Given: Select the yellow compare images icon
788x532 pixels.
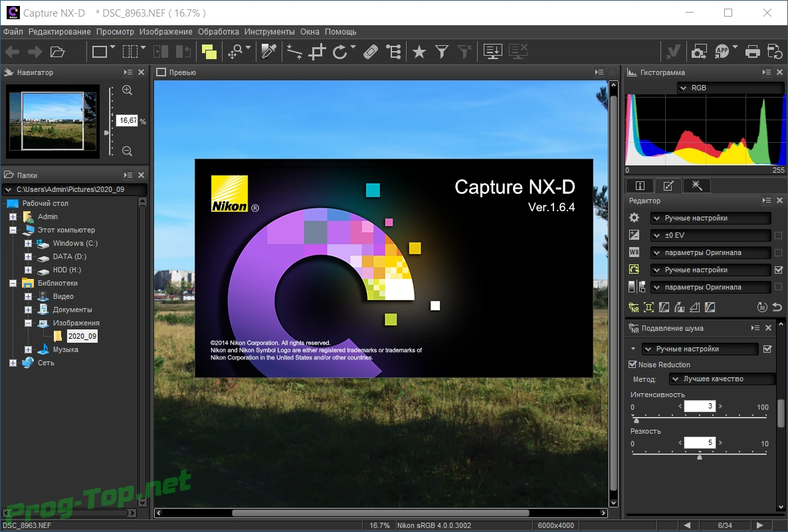Looking at the screenshot, I should (x=209, y=52).
